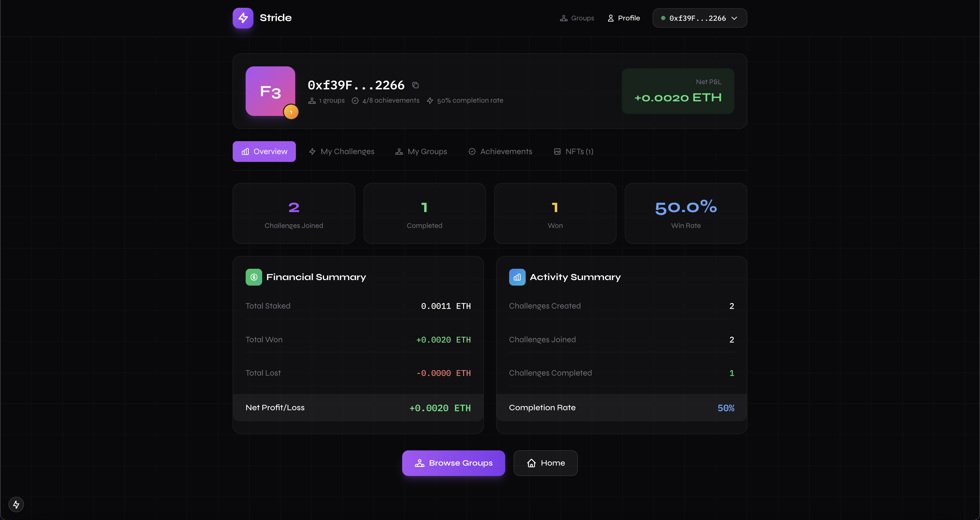Click the green Financial Summary dollar icon
The height and width of the screenshot is (520, 980).
[x=254, y=277]
